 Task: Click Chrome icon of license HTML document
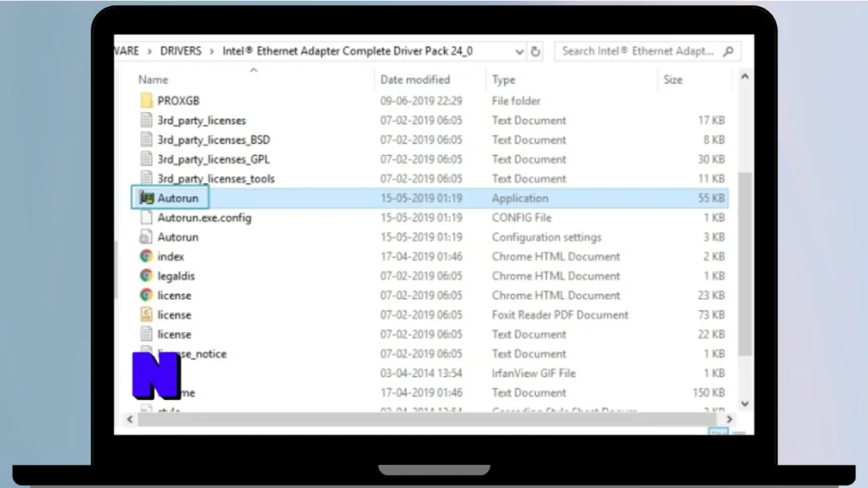(146, 295)
